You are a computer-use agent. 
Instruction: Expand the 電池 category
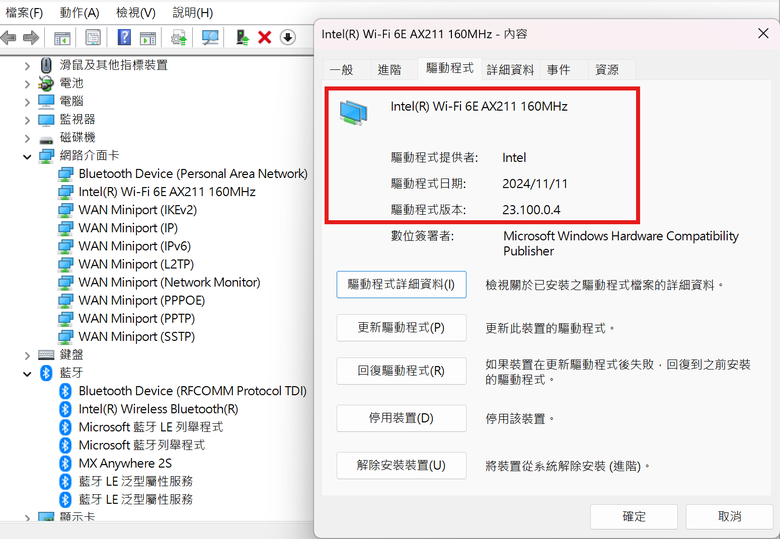click(27, 84)
